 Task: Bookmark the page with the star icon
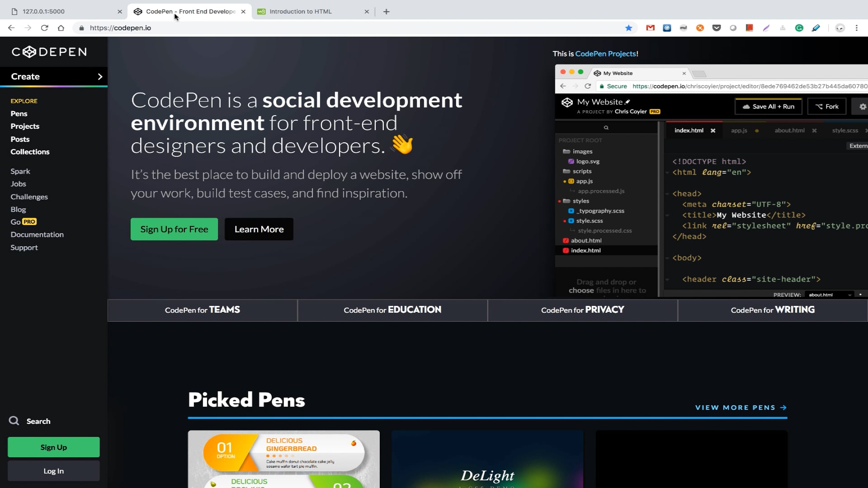tap(628, 28)
